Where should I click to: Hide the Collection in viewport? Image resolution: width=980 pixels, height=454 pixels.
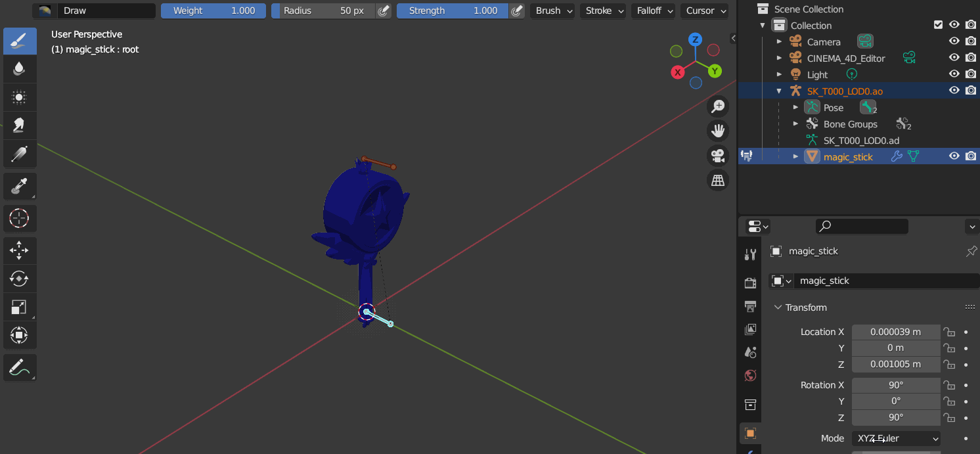(x=954, y=25)
